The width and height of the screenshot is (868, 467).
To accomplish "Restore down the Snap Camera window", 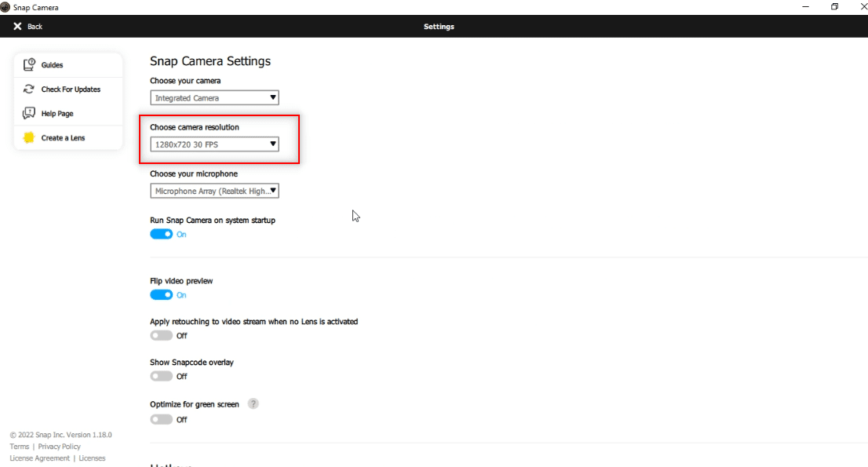I will tap(834, 6).
